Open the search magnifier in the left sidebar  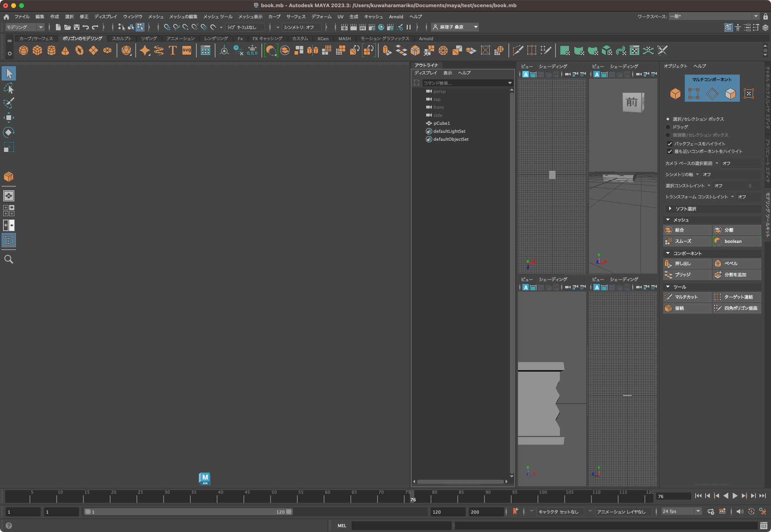(x=9, y=259)
